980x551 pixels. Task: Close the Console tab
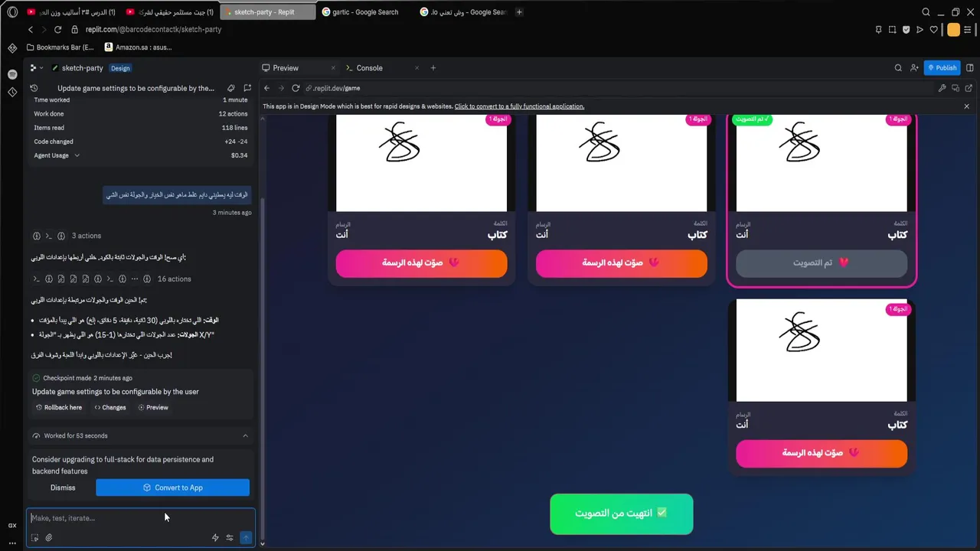[x=416, y=68]
